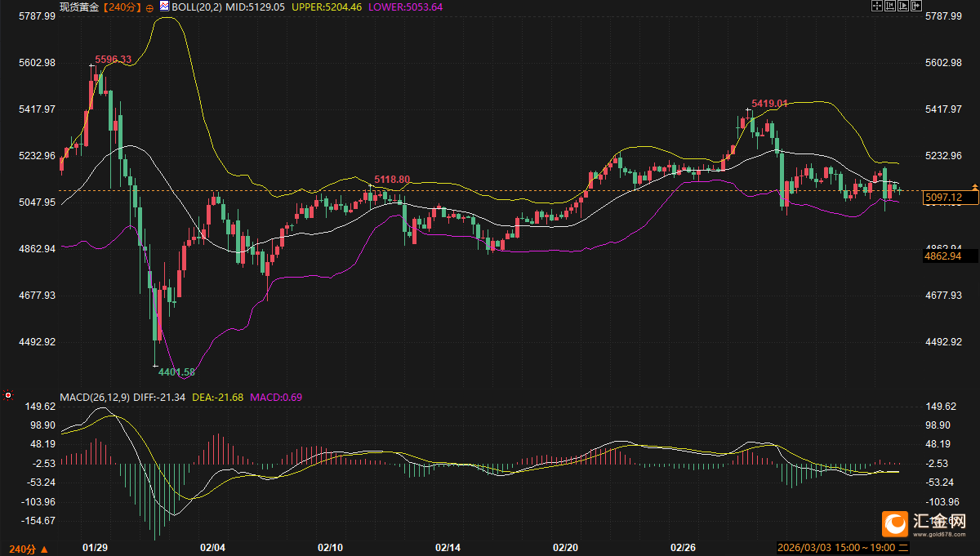The image size is (980, 556).
Task: Click the small orange up arrow on right axis
Action: tap(974, 187)
